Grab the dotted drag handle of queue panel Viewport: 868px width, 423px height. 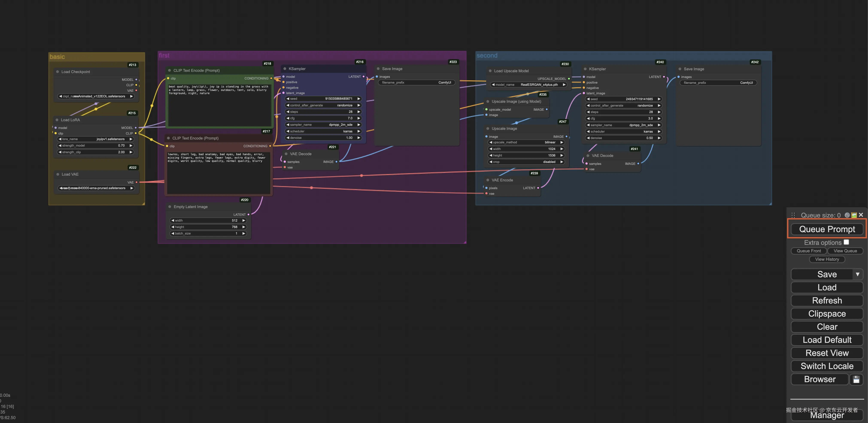coord(793,215)
